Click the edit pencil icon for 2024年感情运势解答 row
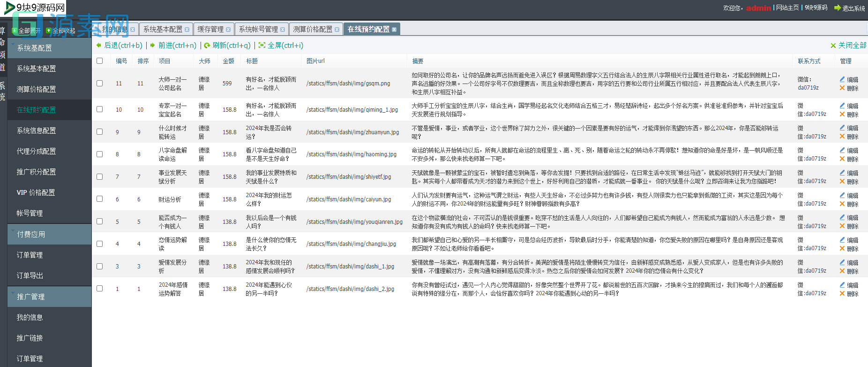Image resolution: width=868 pixels, height=367 pixels. pyautogui.click(x=842, y=285)
